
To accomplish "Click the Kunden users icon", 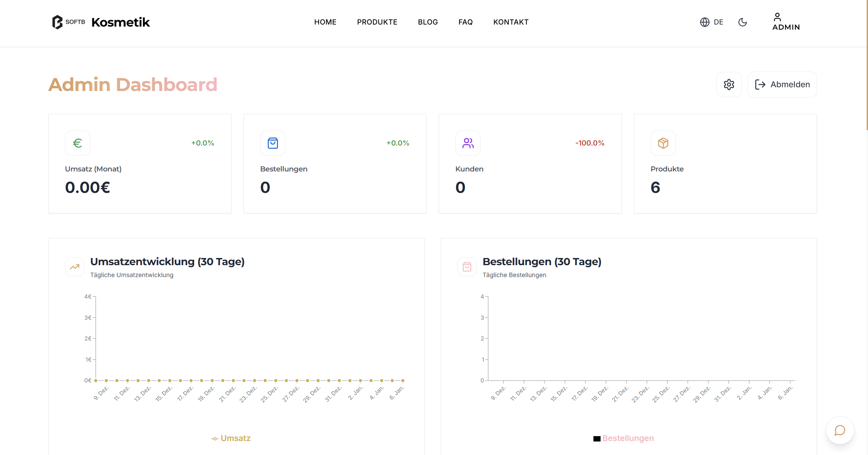I will tap(468, 143).
